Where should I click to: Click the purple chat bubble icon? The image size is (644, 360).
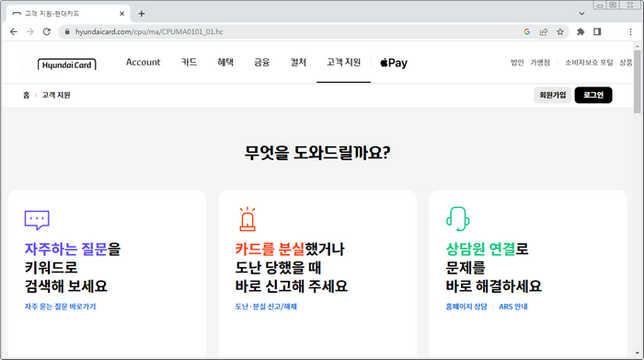[x=37, y=220]
